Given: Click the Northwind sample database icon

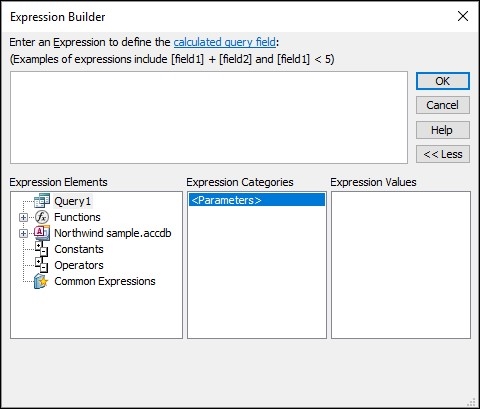Looking at the screenshot, I should [42, 233].
